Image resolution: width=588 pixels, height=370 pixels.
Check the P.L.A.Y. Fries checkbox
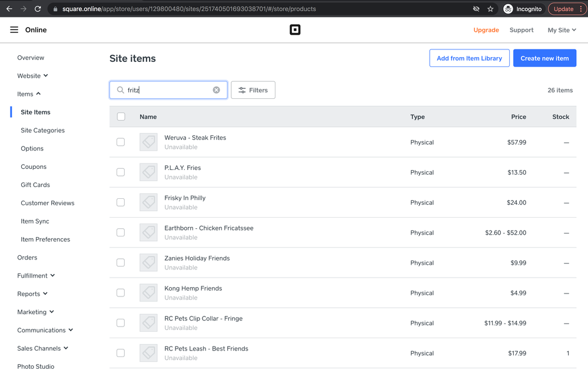121,172
